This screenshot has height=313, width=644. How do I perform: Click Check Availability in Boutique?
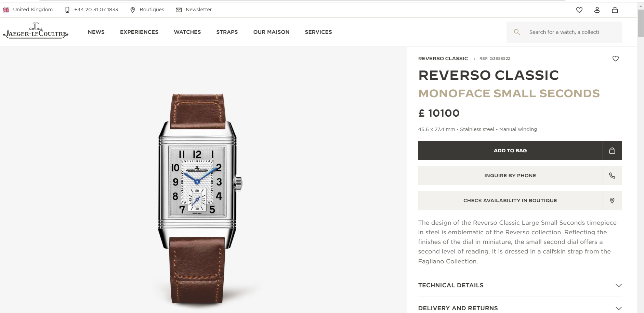pyautogui.click(x=510, y=200)
